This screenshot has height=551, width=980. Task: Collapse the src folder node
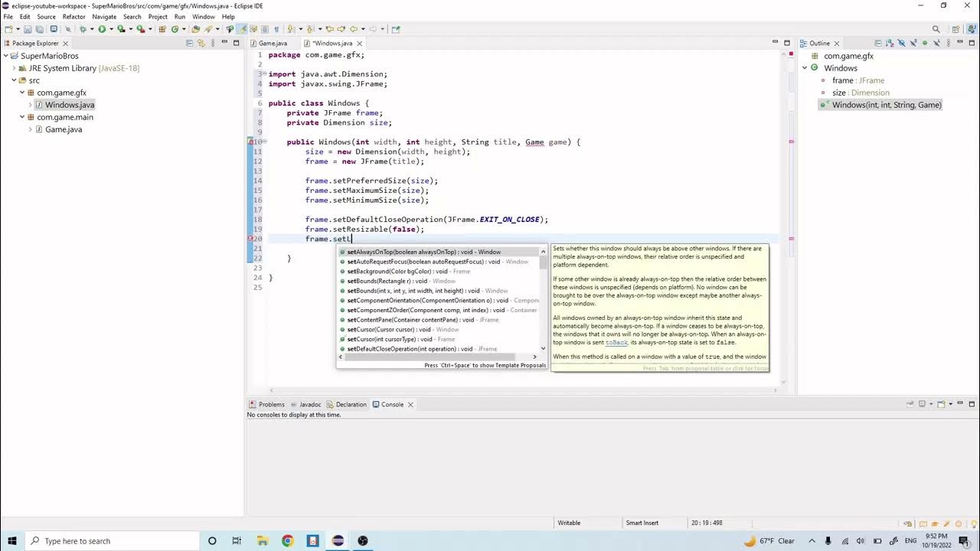[x=14, y=80]
